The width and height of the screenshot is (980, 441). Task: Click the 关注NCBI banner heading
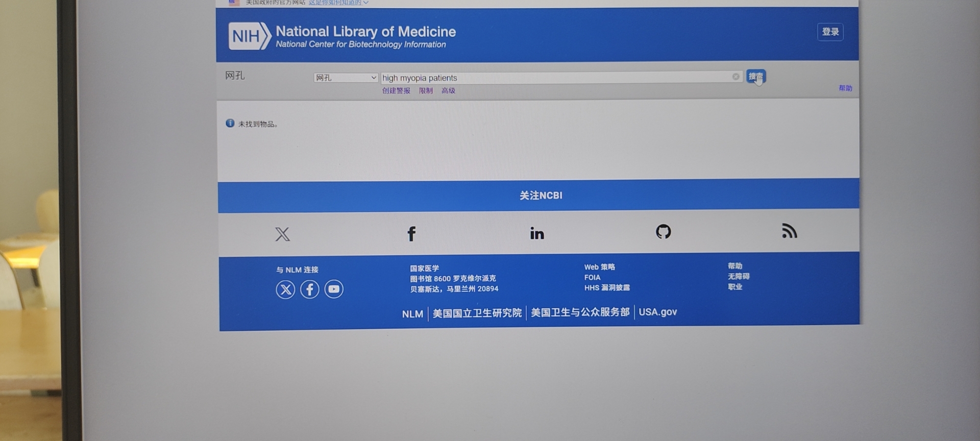tap(541, 195)
